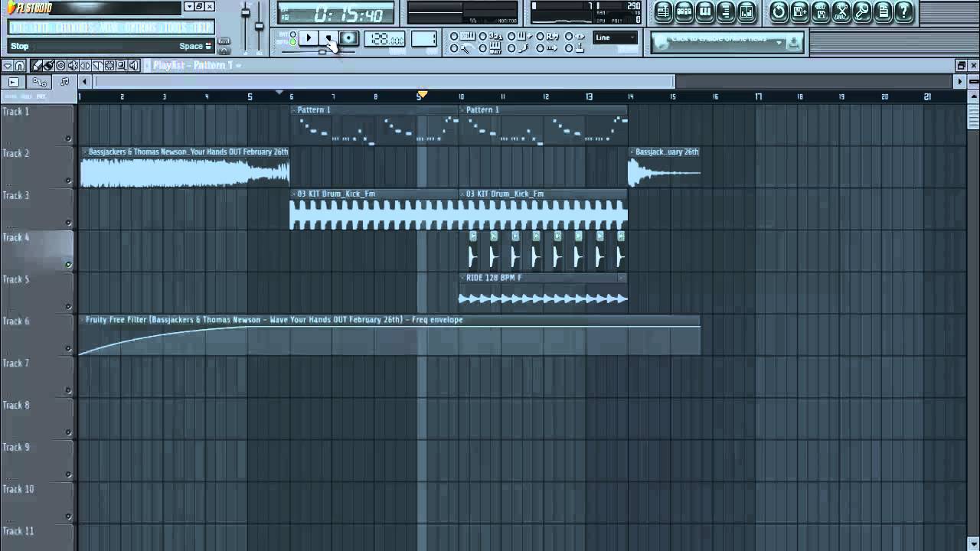This screenshot has height=551, width=980.
Task: Switch to the automation clips playlist tab
Action: pos(40,82)
